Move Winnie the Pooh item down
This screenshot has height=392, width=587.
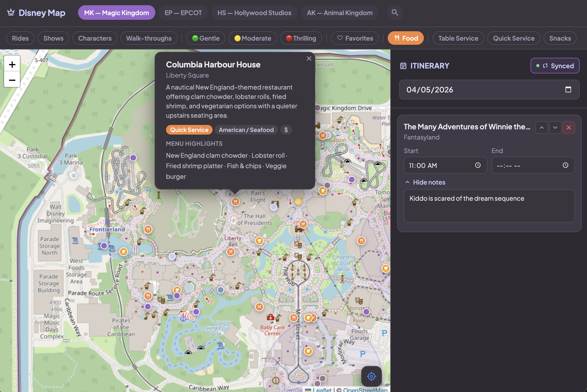pyautogui.click(x=555, y=128)
